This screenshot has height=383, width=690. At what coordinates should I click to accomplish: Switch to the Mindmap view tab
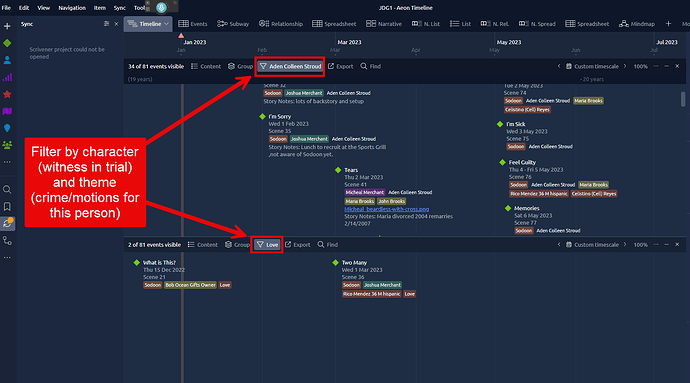click(637, 24)
